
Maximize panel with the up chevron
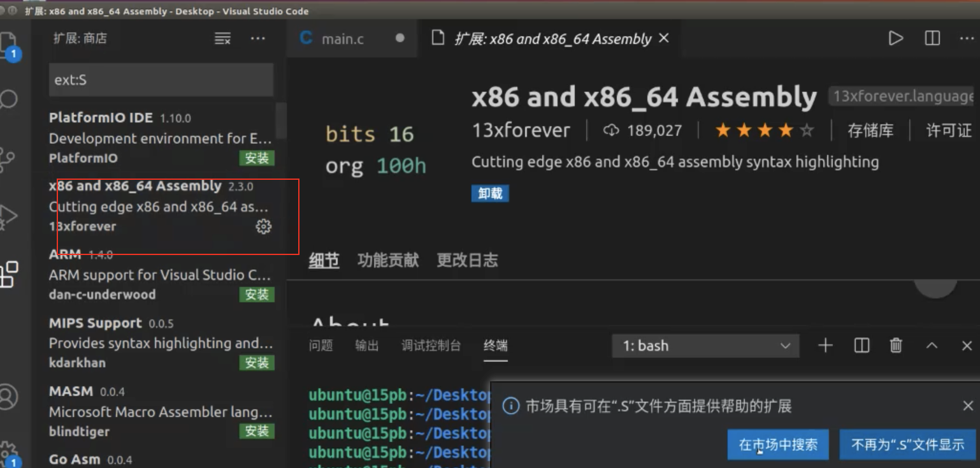(932, 346)
